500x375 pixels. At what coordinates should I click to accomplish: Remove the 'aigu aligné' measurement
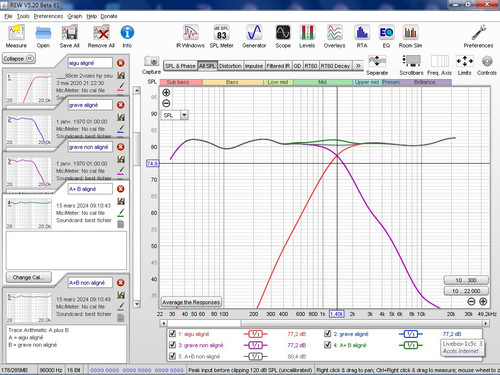click(121, 63)
